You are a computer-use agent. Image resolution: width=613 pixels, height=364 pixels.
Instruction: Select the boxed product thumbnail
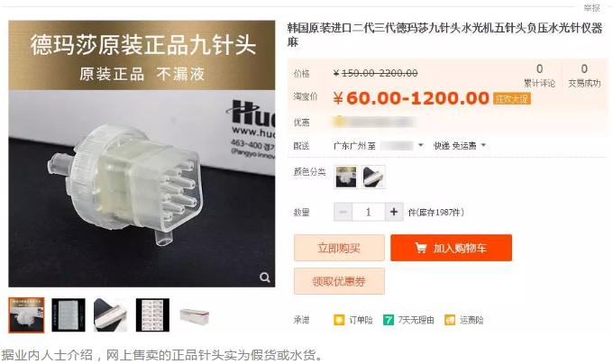click(x=195, y=314)
